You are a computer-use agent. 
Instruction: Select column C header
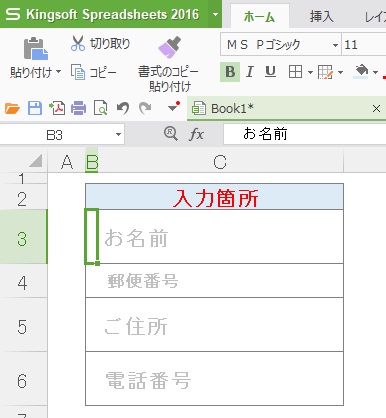(220, 162)
